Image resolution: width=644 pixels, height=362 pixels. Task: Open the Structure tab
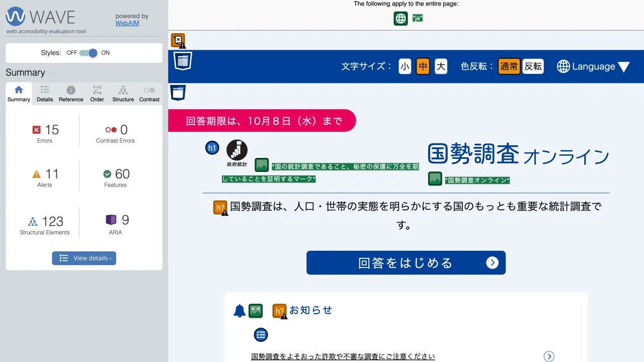point(123,93)
